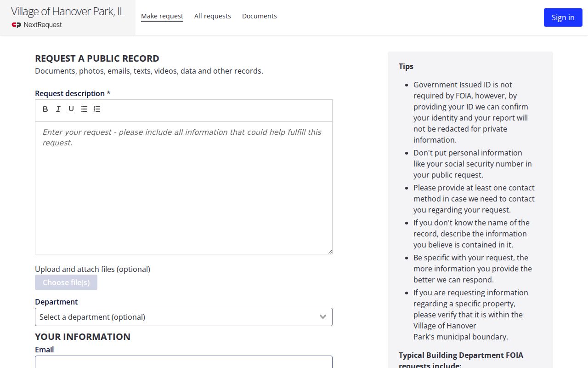Click into the Email input field

coord(184,362)
